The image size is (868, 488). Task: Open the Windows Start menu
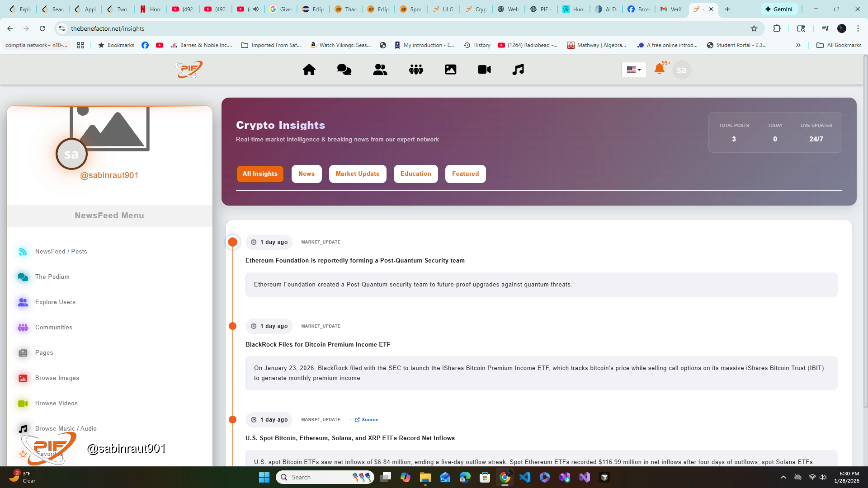pyautogui.click(x=264, y=477)
